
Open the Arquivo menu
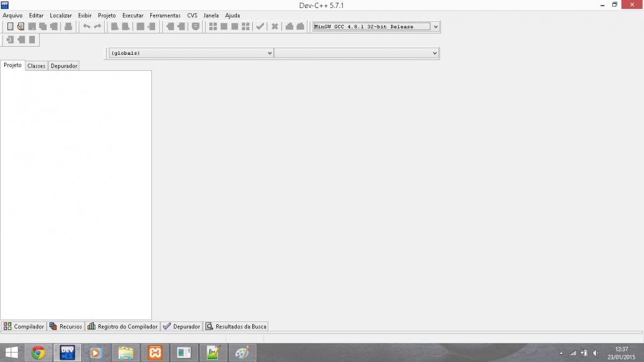pos(13,16)
